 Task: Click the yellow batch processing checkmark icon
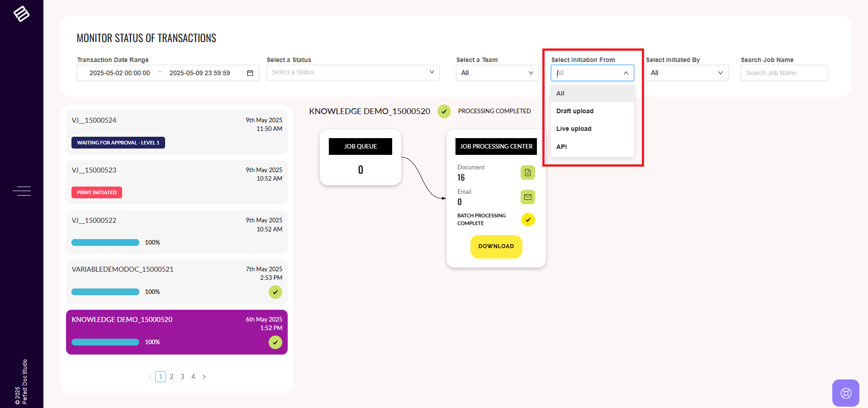528,220
